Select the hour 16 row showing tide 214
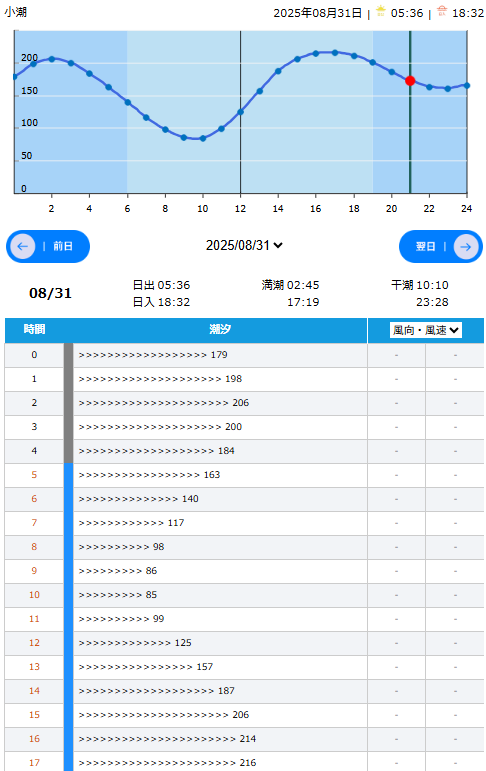 (244, 739)
